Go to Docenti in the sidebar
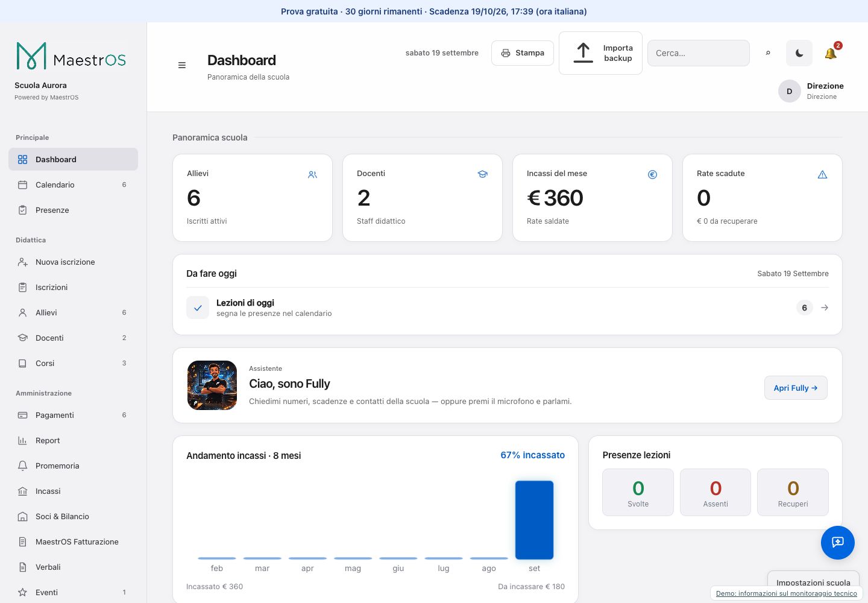Image resolution: width=868 pixels, height=603 pixels. point(73,338)
